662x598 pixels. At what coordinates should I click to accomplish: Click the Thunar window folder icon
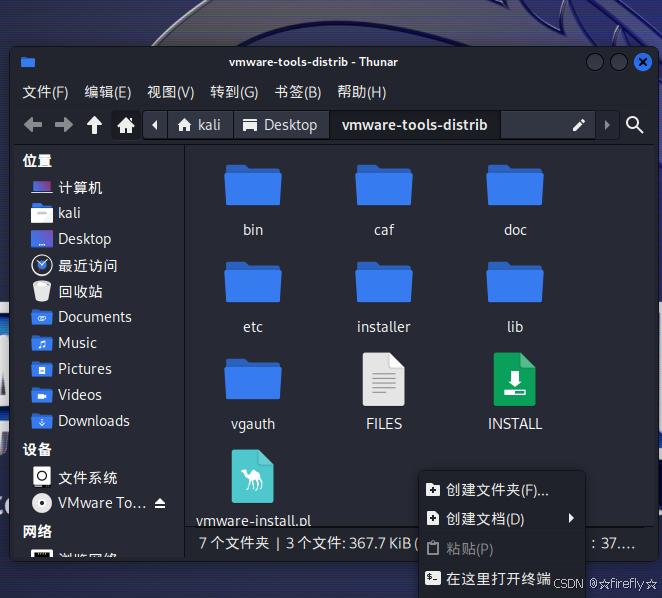pos(28,62)
